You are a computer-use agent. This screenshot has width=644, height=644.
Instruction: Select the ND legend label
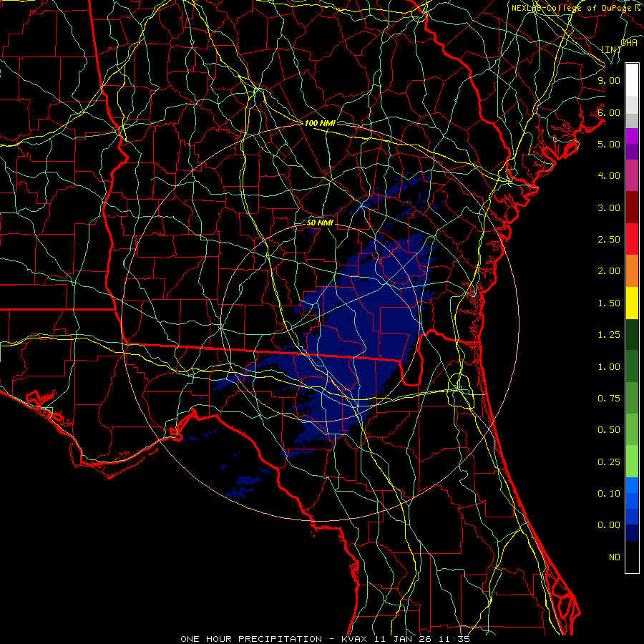pos(615,557)
